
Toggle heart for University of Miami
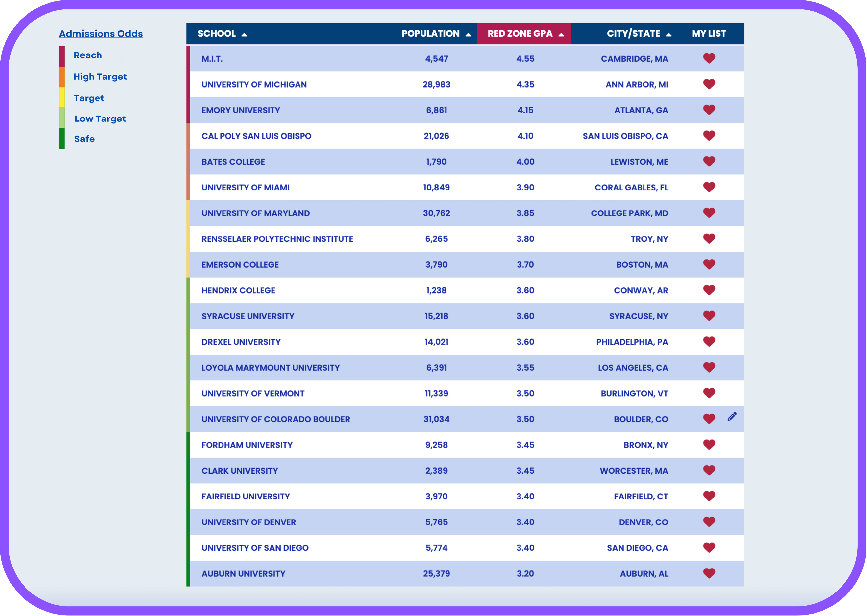709,187
